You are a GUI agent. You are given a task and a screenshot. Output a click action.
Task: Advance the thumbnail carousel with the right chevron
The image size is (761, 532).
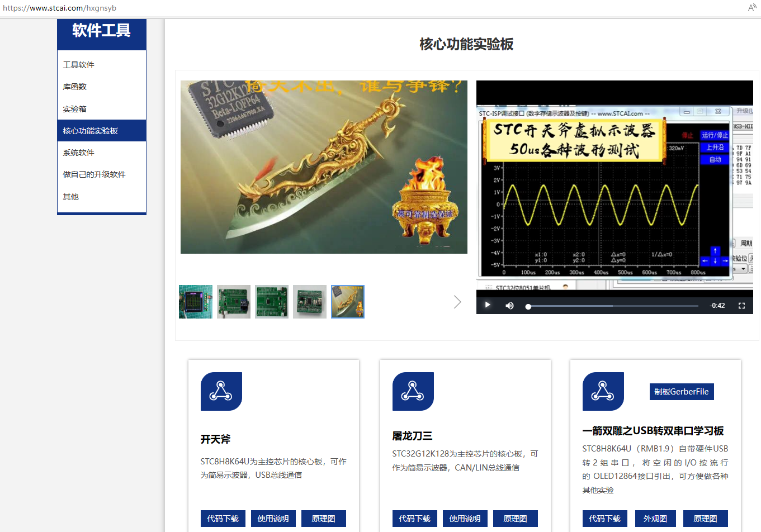pyautogui.click(x=457, y=302)
